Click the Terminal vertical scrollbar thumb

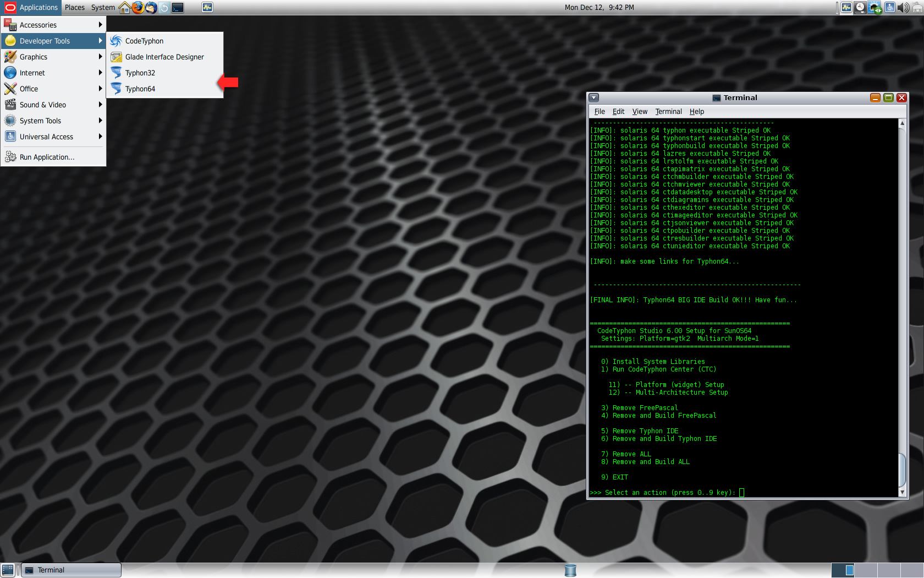tap(902, 470)
